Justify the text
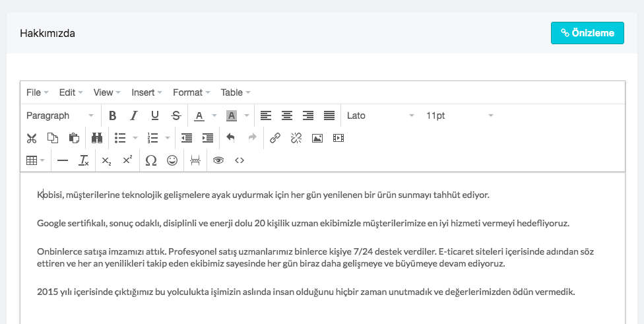Viewport: 644px width, 324px height. (329, 115)
